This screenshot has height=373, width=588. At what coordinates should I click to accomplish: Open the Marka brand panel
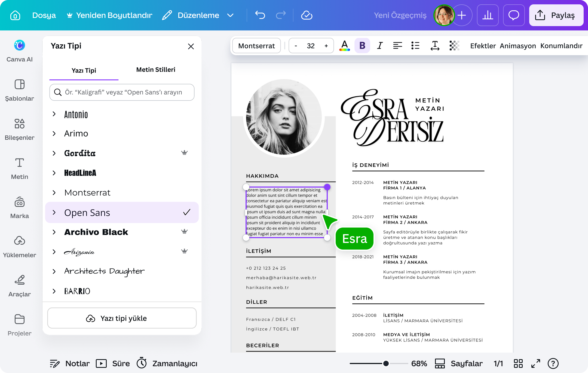click(19, 208)
